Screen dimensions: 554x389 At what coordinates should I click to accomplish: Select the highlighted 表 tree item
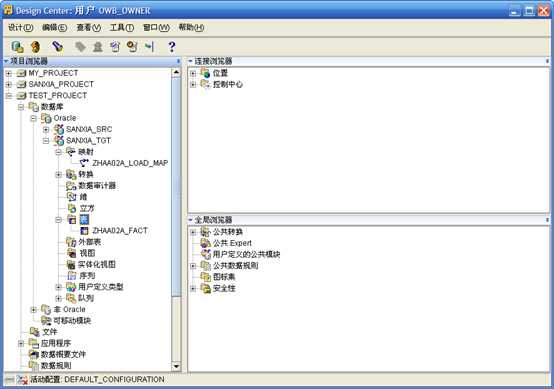point(84,219)
